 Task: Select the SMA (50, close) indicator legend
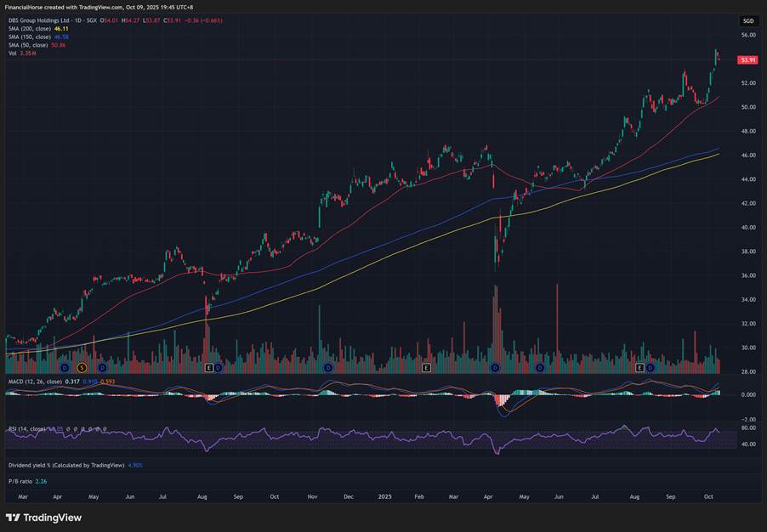tap(27, 44)
